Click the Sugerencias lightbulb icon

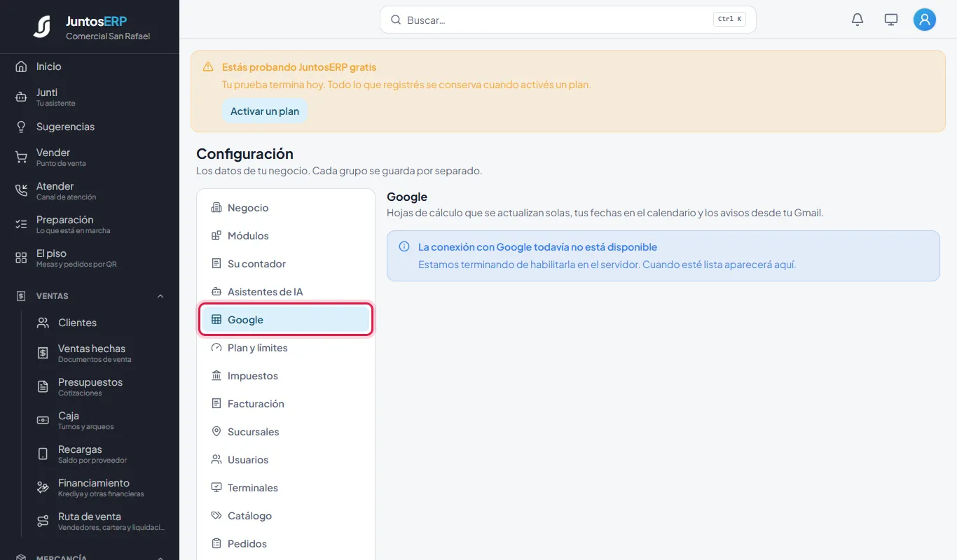tap(21, 127)
